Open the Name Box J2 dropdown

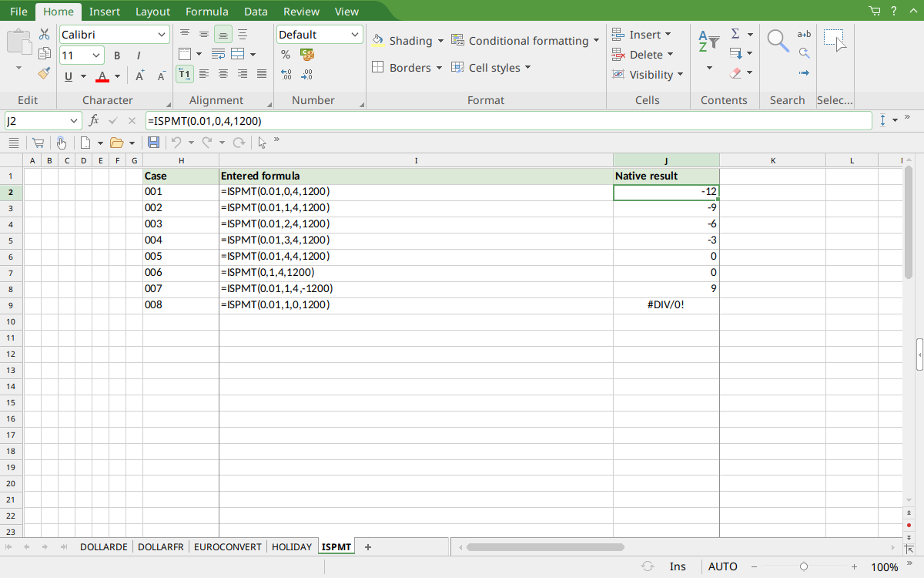pos(74,121)
